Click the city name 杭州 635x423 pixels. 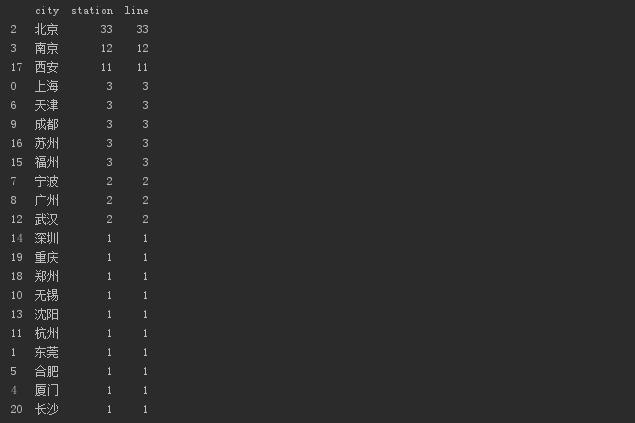pos(47,333)
